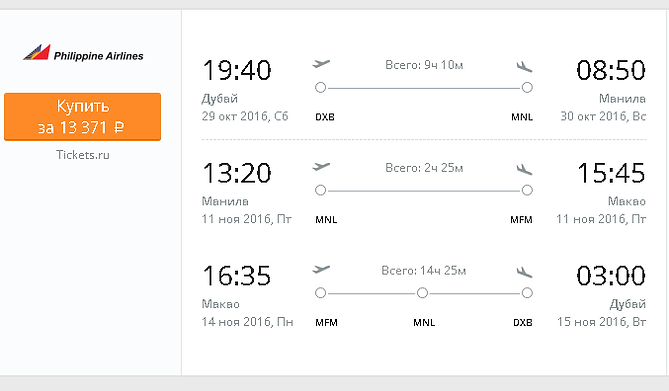Click the 19:40 Dubai departure time
Image resolution: width=669 pixels, height=391 pixels.
237,70
